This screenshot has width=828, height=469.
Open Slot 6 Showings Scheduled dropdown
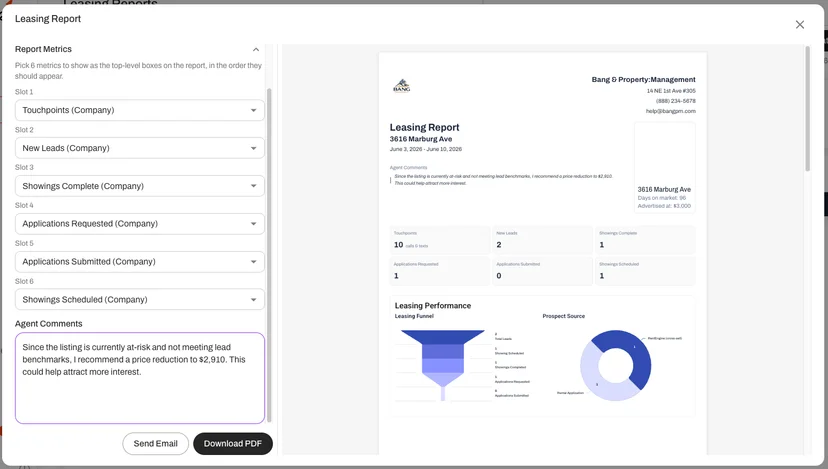coord(139,299)
